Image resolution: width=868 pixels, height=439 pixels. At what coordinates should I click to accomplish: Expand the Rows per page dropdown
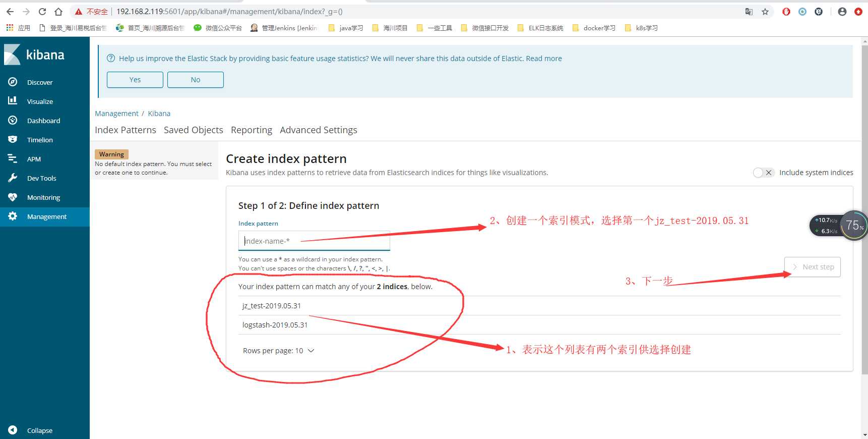[x=279, y=351]
